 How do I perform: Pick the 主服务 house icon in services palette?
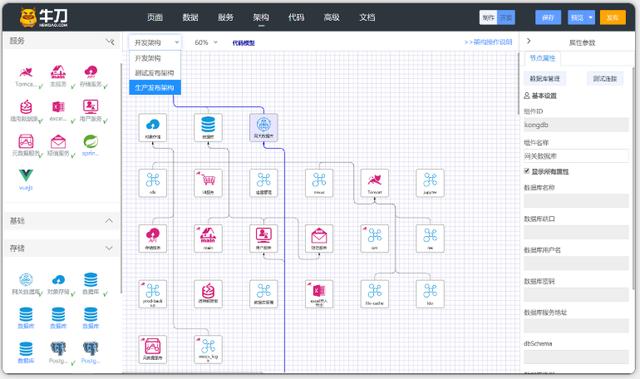[58, 72]
